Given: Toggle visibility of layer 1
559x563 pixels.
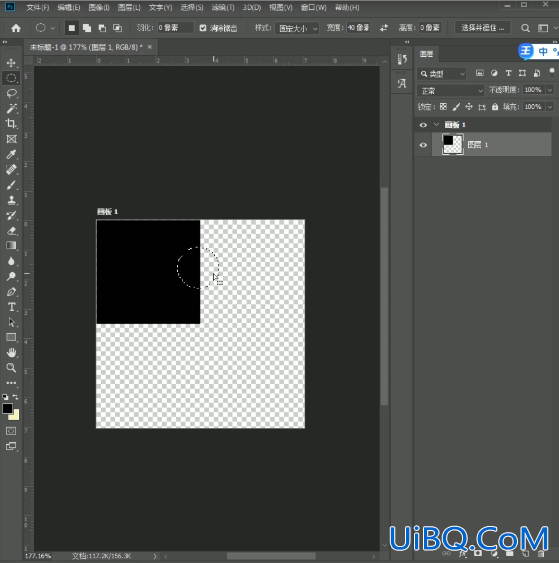Looking at the screenshot, I should [423, 145].
